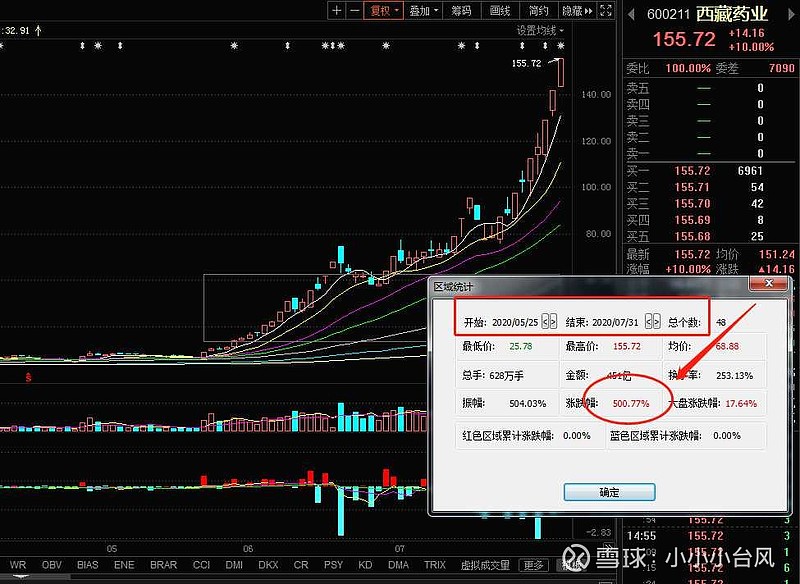This screenshot has height=584, width=800.
Task: Click the red $ marker below chart
Action: click(x=29, y=377)
